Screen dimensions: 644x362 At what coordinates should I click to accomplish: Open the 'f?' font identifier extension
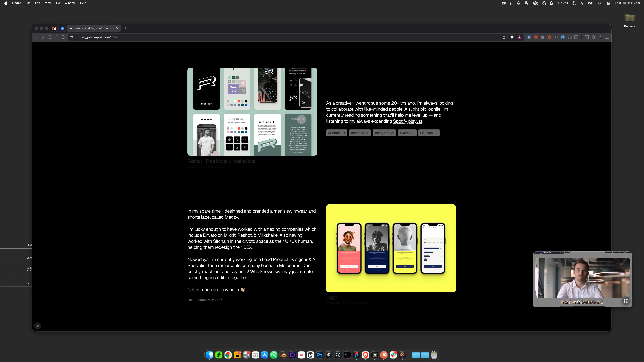(x=556, y=37)
